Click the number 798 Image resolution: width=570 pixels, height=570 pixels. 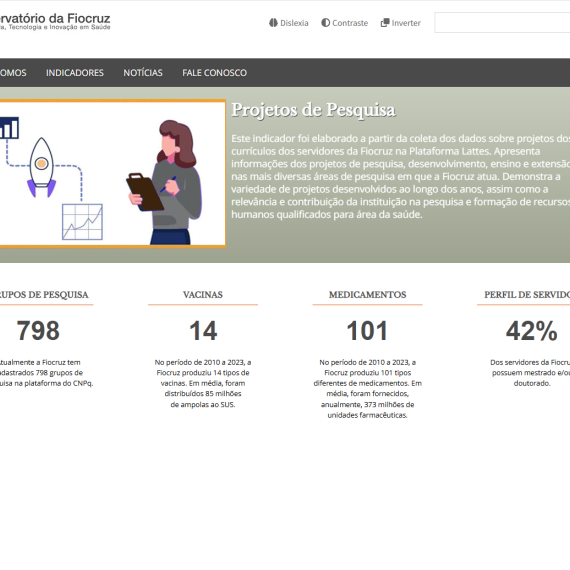(38, 331)
